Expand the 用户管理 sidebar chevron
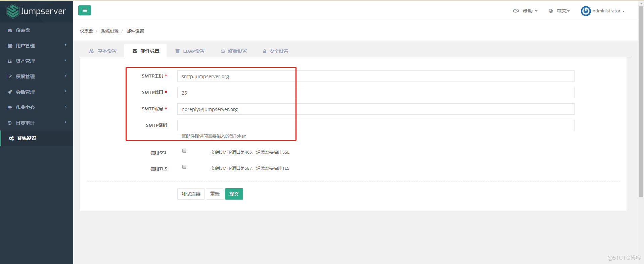Screen dimensions: 644x264 [66, 45]
